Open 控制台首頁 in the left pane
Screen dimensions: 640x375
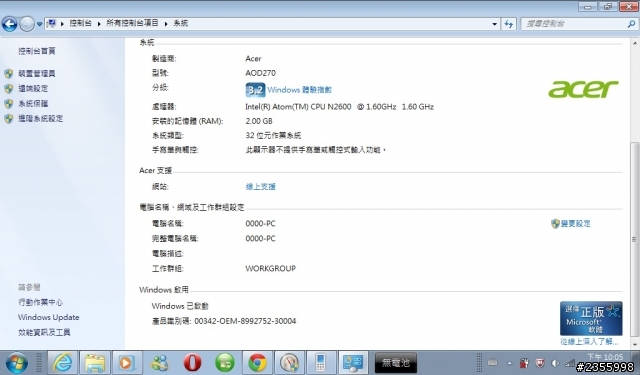(37, 51)
